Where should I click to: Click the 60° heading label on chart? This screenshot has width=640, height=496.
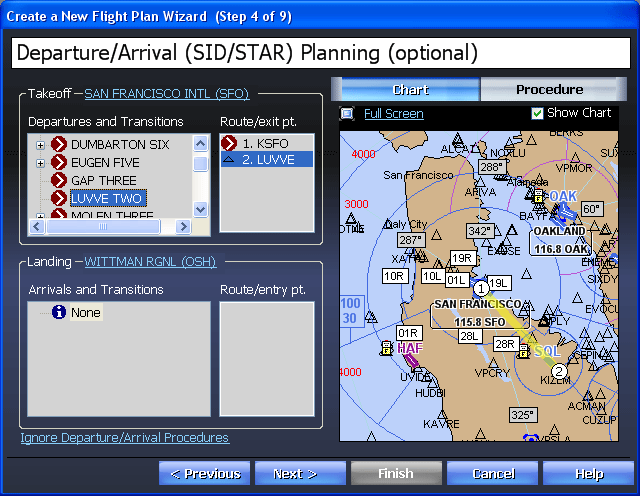pos(592,209)
